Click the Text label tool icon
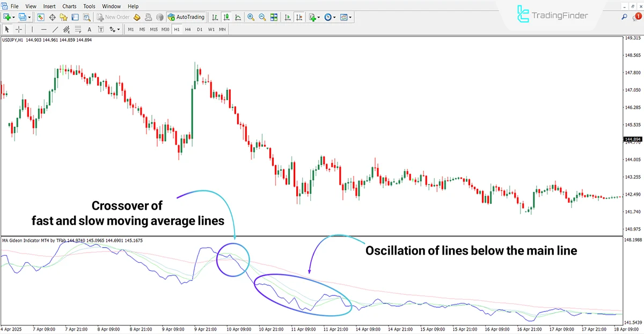The width and height of the screenshot is (644, 334). (x=100, y=29)
